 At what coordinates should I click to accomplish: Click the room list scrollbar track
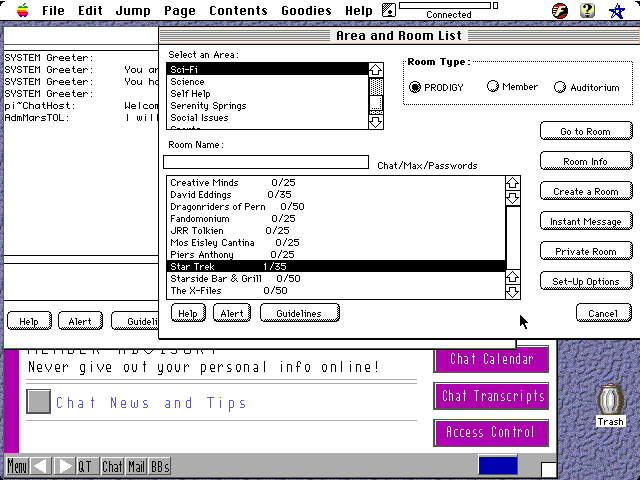coord(513,238)
